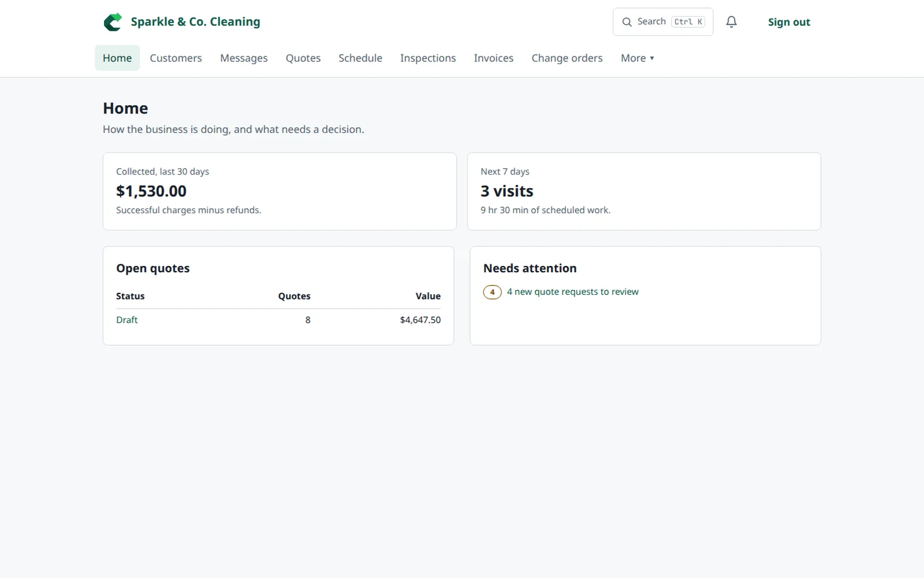The height and width of the screenshot is (578, 924).
Task: Click the Open quotes heading
Action: click(x=153, y=268)
